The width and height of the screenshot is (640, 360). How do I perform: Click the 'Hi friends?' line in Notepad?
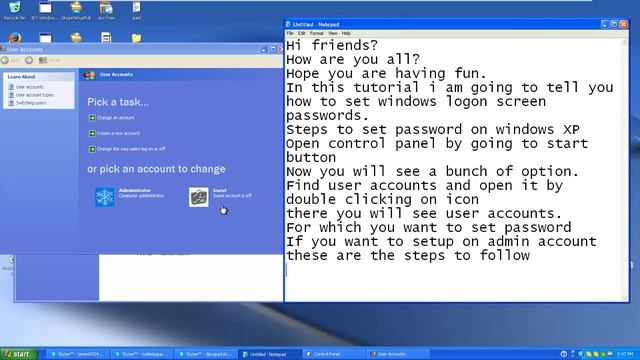click(x=332, y=45)
